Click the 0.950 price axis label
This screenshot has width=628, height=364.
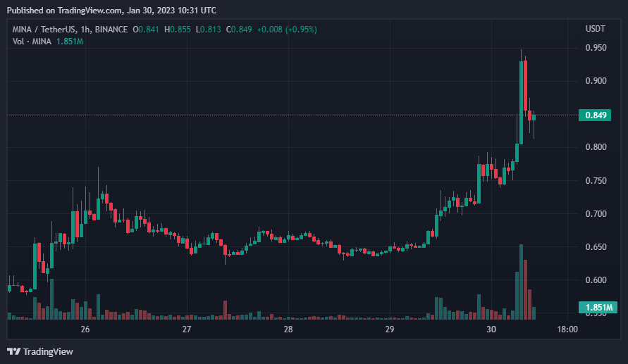click(596, 48)
